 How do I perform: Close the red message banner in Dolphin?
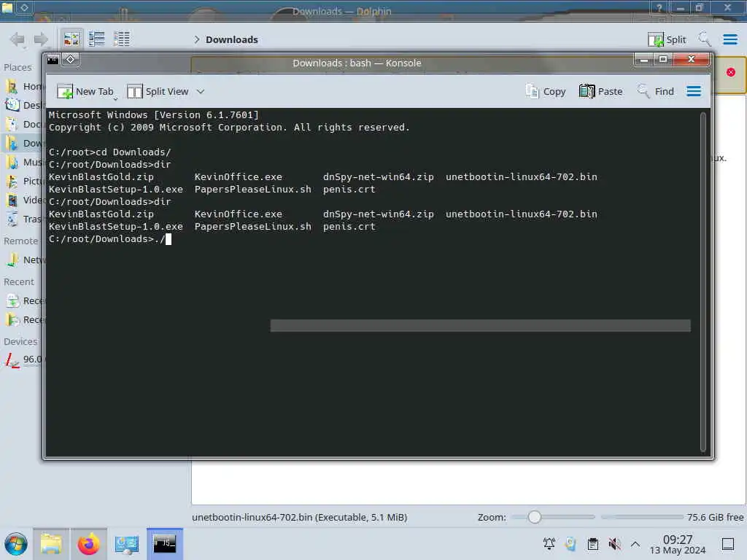(x=731, y=72)
